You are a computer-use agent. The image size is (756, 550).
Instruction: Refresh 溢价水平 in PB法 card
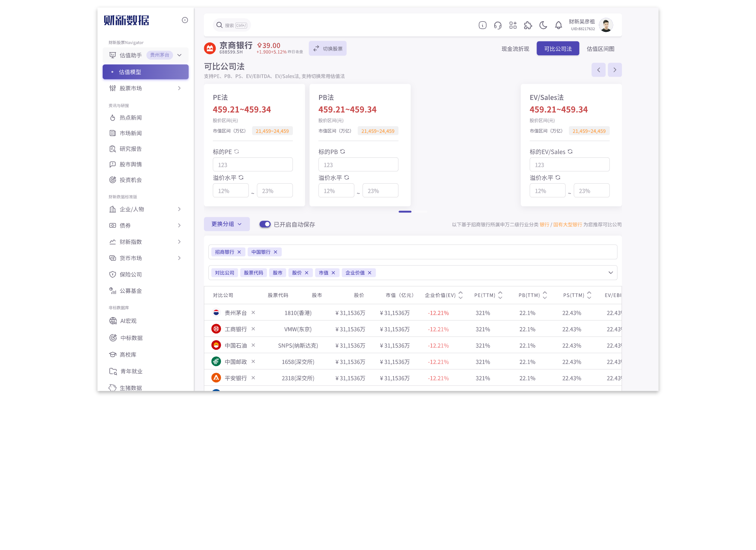coord(346,178)
